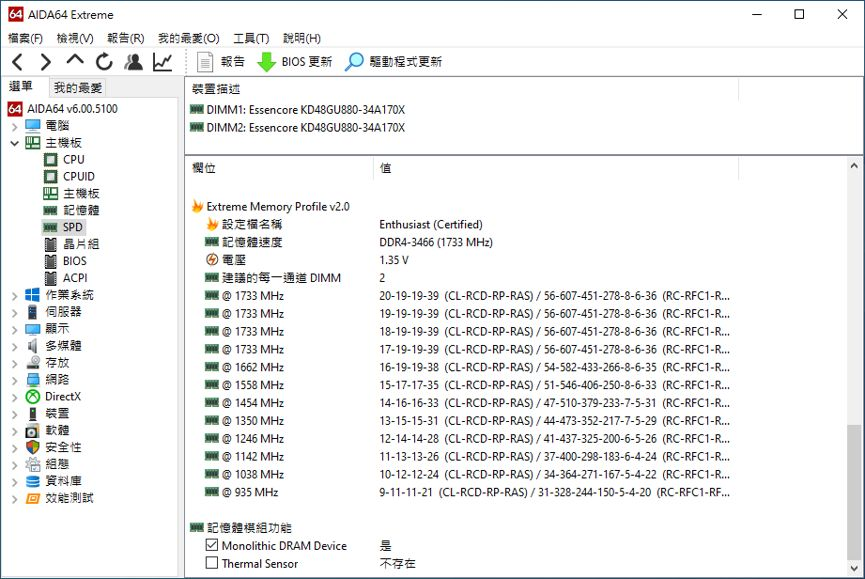This screenshot has width=865, height=579.
Task: Expand the 作業系統 tree node
Action: pos(14,295)
